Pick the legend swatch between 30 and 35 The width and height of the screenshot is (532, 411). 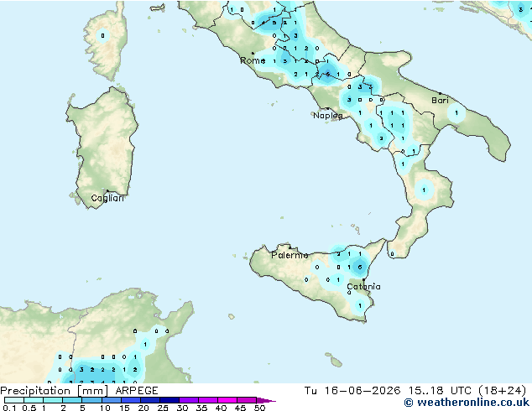(x=188, y=400)
